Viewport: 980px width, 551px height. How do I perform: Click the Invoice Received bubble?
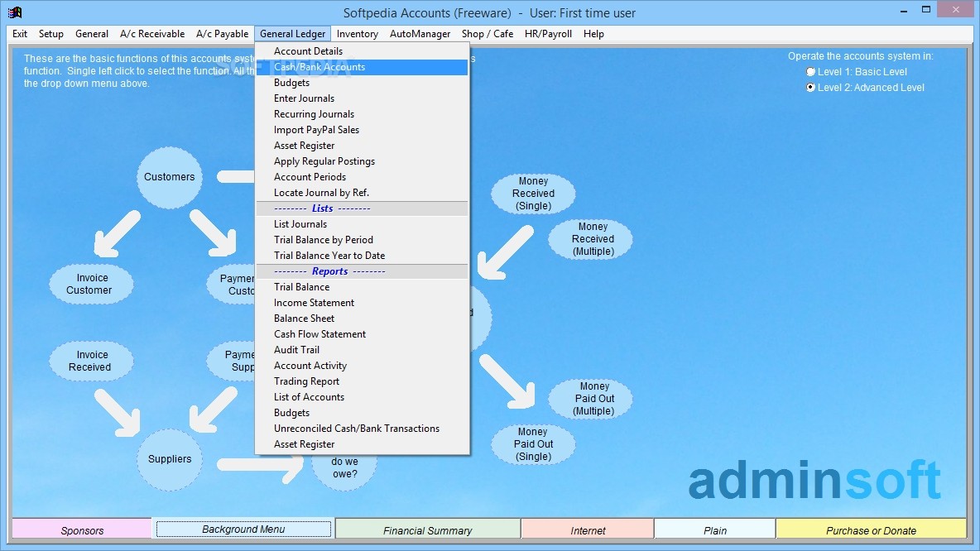click(x=90, y=361)
